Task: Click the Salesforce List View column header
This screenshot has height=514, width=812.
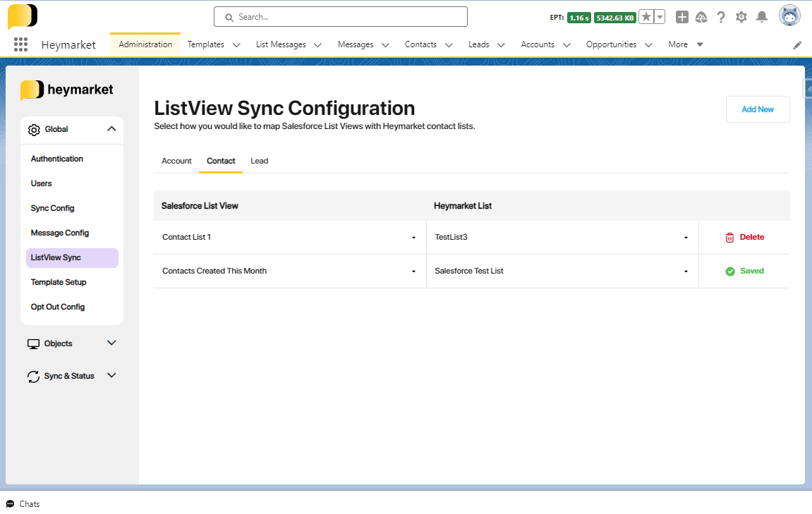Action: coord(200,206)
